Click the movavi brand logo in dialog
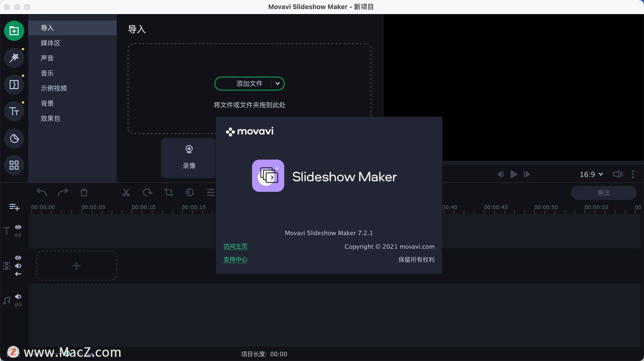Viewport: 644px width, 361px height. click(250, 131)
